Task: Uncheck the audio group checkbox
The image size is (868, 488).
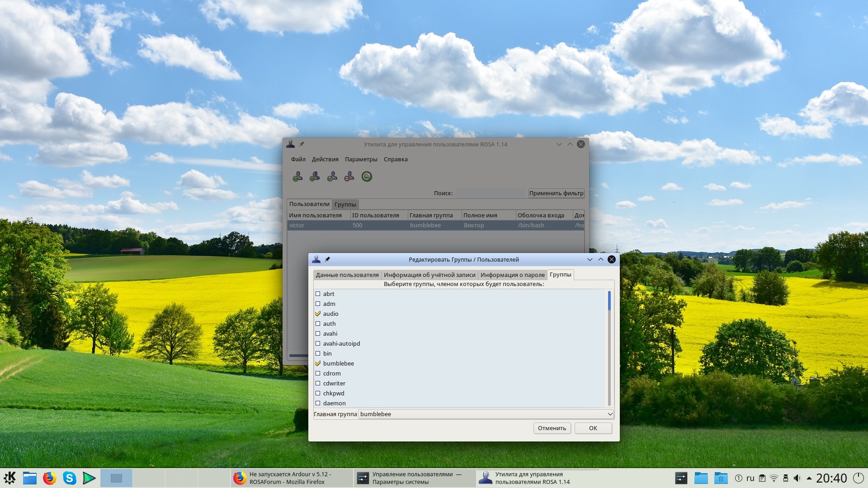Action: 318,314
